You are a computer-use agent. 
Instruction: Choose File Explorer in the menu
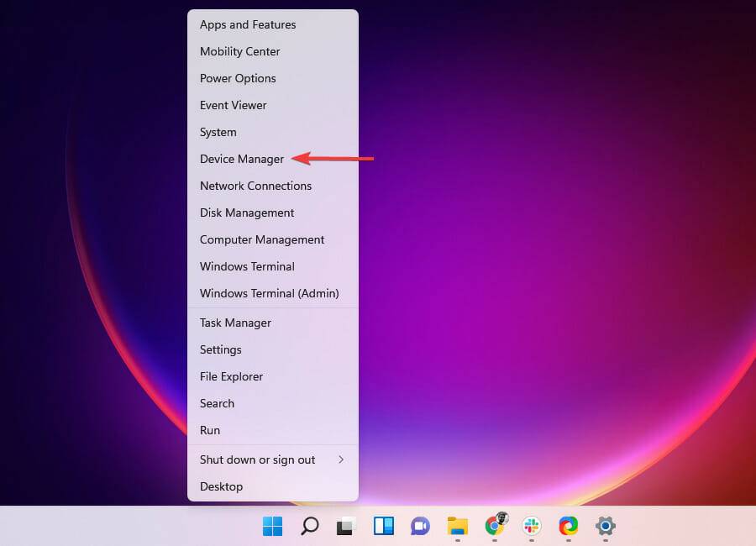click(273, 376)
